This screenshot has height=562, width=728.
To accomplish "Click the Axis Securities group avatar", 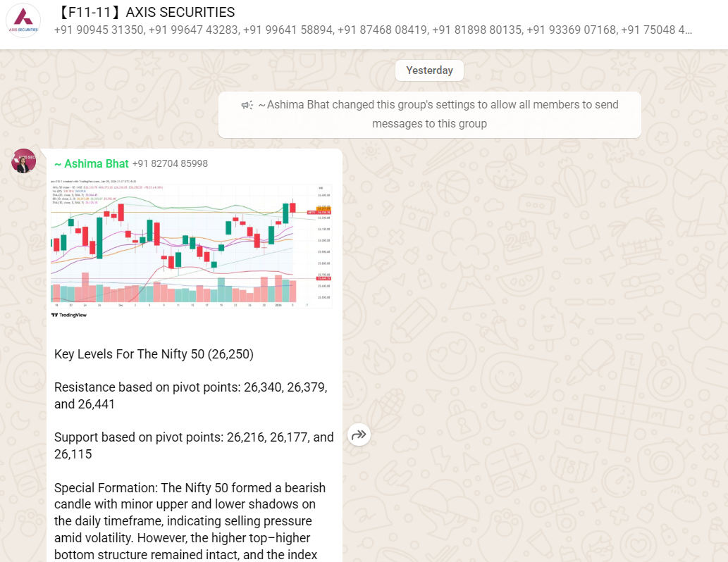I will [23, 21].
